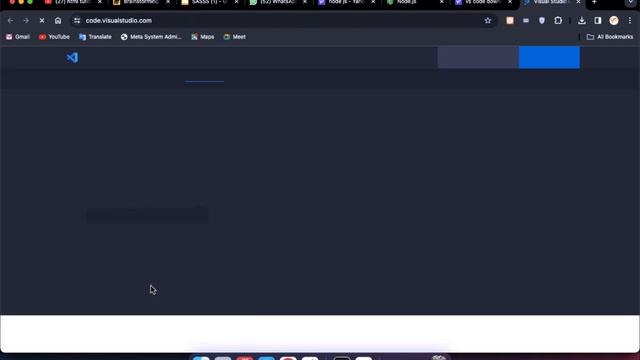The width and height of the screenshot is (640, 360).
Task: Open Chrome's three-dot menu
Action: [630, 20]
